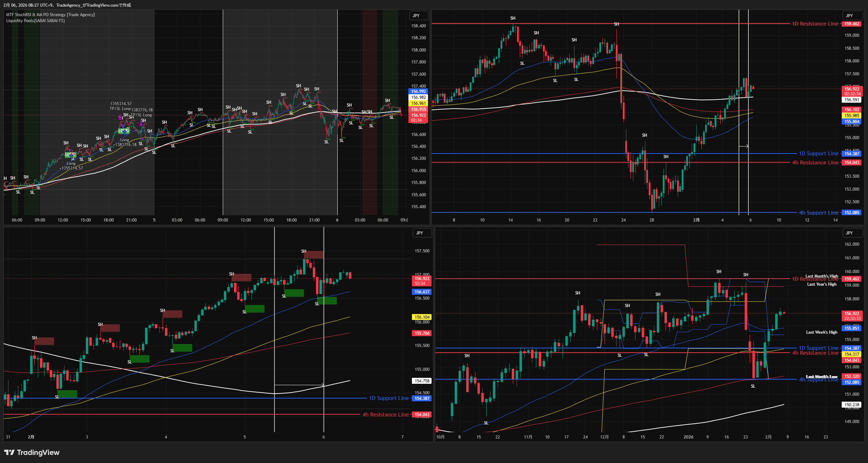
Task: Click the 1D Resistance Line label, top-right chart
Action: [x=815, y=24]
